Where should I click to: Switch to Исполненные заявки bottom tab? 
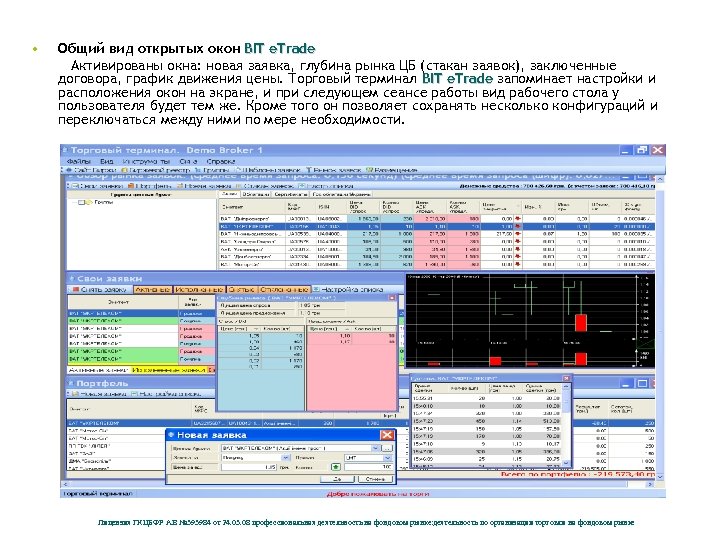click(x=169, y=370)
